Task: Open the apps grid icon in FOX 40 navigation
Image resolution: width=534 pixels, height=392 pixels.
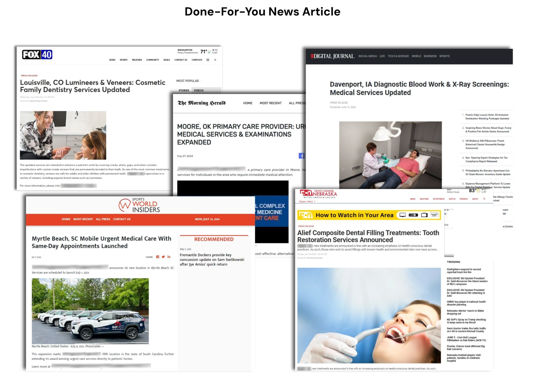Action: pos(208,60)
